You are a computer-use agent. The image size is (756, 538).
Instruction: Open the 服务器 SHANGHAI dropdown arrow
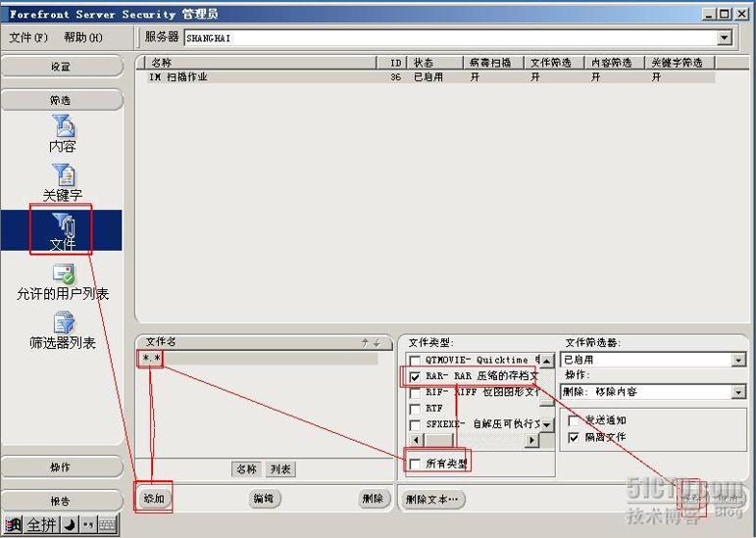tap(724, 37)
